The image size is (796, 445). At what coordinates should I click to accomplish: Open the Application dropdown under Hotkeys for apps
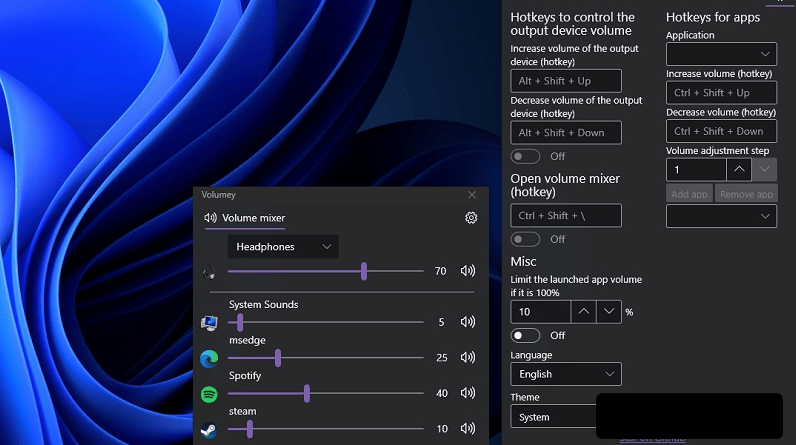721,54
